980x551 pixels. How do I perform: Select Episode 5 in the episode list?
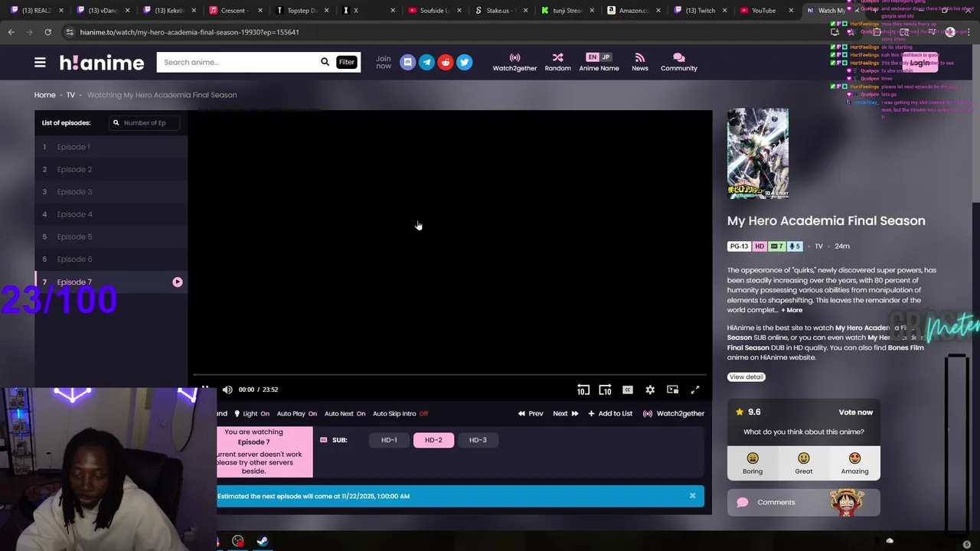click(111, 236)
